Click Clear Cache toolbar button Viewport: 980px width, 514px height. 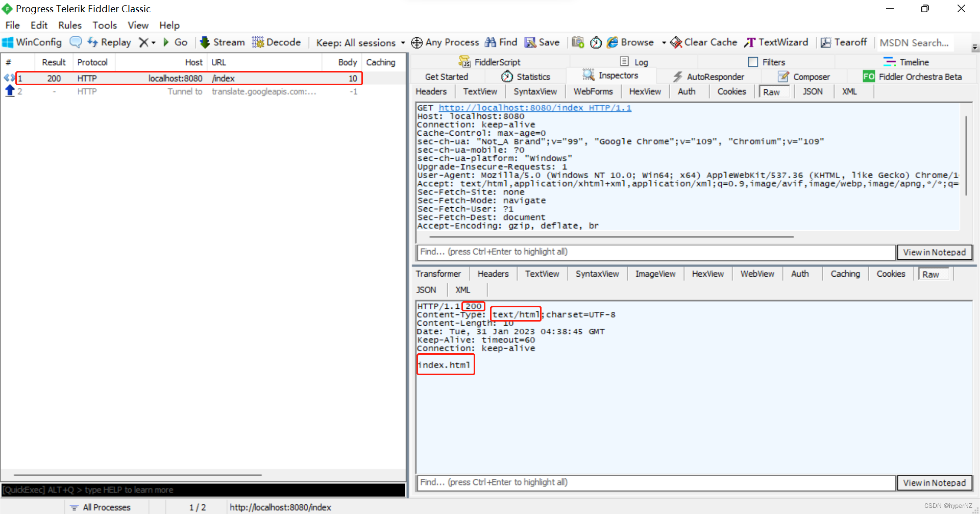click(704, 42)
